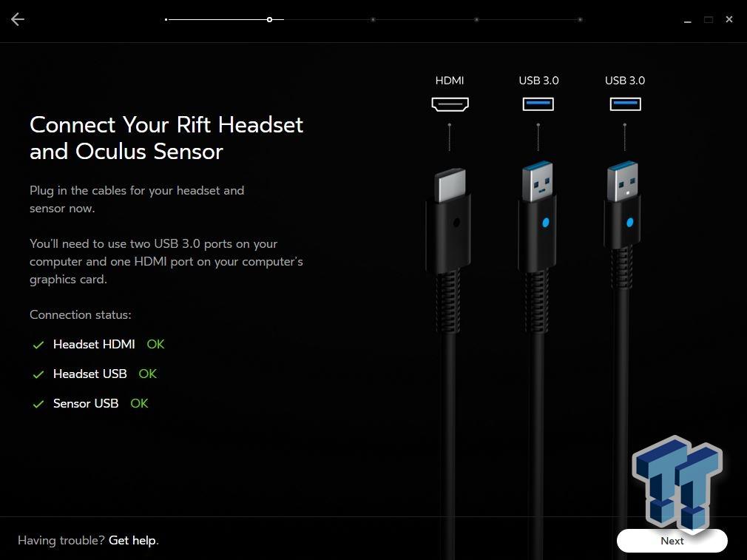
Task: Click the checkmark beside Headset HDMI
Action: coord(38,345)
